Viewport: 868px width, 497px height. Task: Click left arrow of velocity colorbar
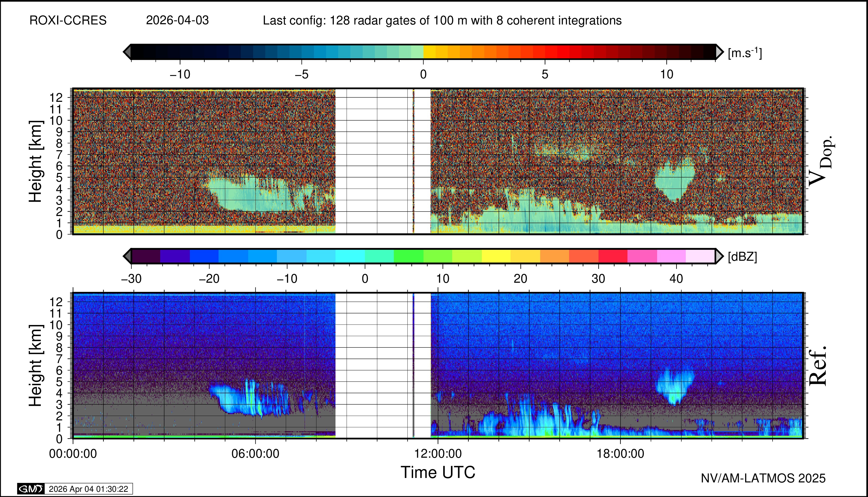[127, 52]
